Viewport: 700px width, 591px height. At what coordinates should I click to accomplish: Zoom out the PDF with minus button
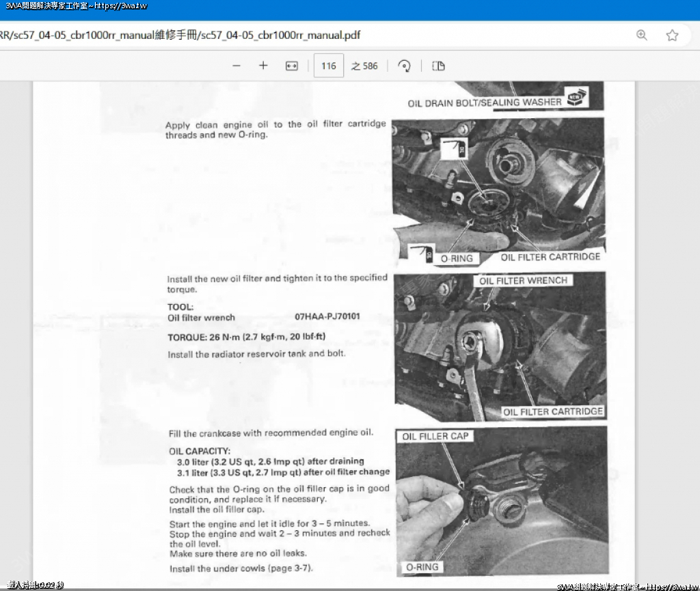[237, 66]
